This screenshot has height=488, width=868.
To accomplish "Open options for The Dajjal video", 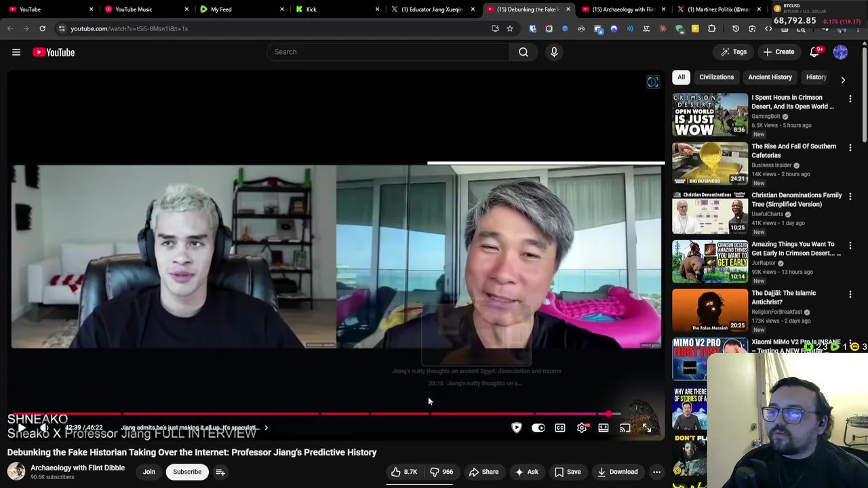I will click(x=850, y=294).
